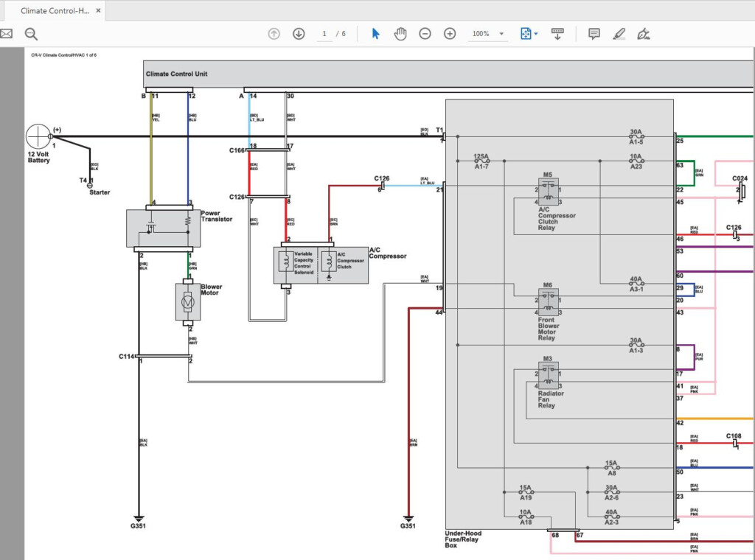Click the C024 connector label
755x560 pixels.
click(x=740, y=178)
